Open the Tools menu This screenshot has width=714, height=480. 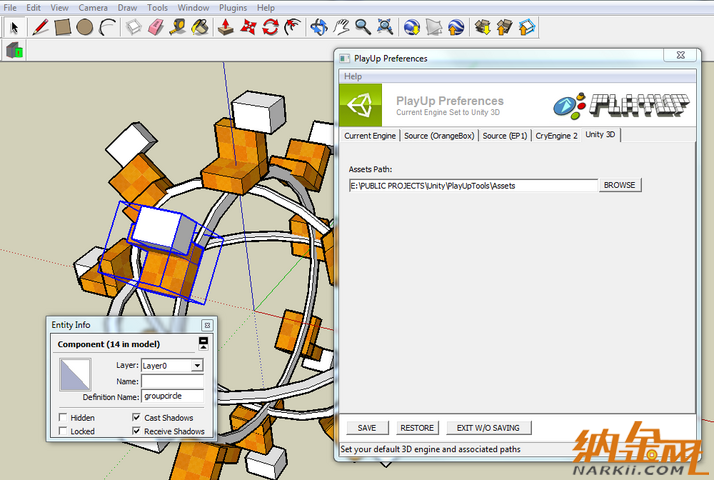[x=158, y=8]
